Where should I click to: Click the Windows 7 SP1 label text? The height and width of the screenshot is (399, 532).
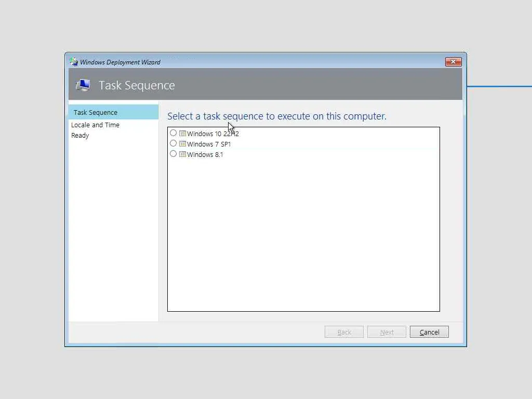pos(209,144)
